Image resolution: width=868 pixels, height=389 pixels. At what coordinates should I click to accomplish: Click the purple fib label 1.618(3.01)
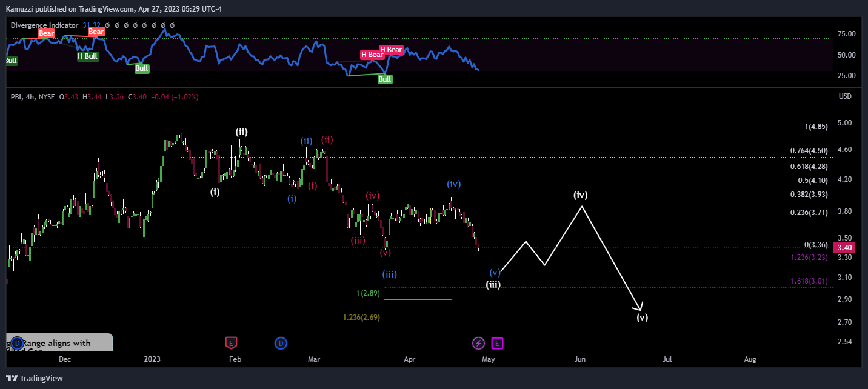[x=809, y=281]
